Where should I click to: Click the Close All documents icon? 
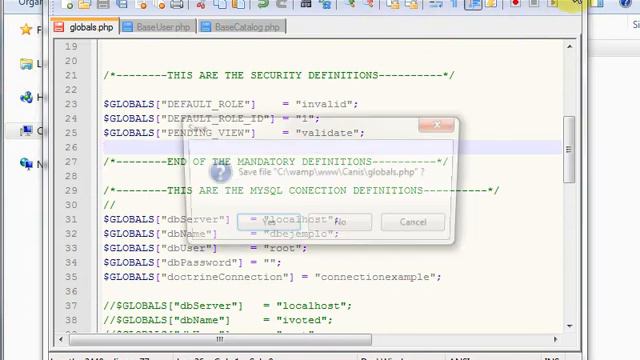click(x=160, y=4)
